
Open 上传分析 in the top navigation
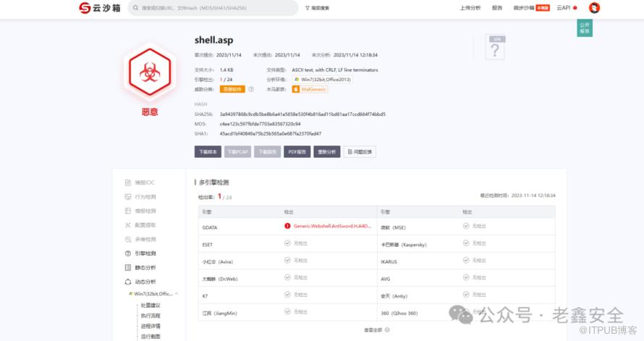[x=470, y=8]
